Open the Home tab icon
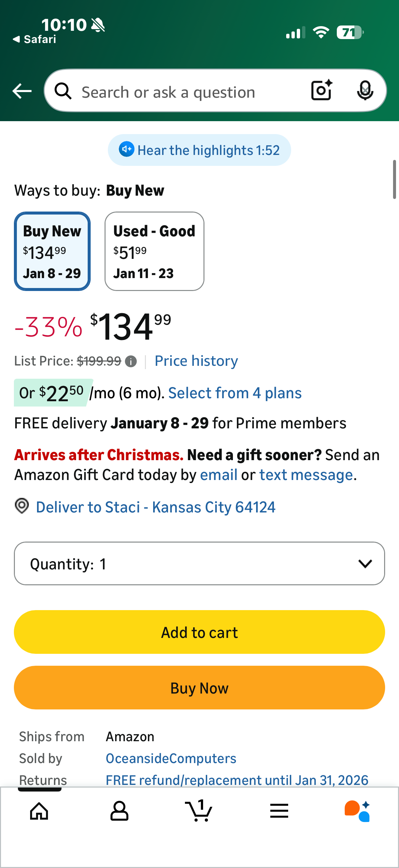The image size is (399, 868). 39,811
